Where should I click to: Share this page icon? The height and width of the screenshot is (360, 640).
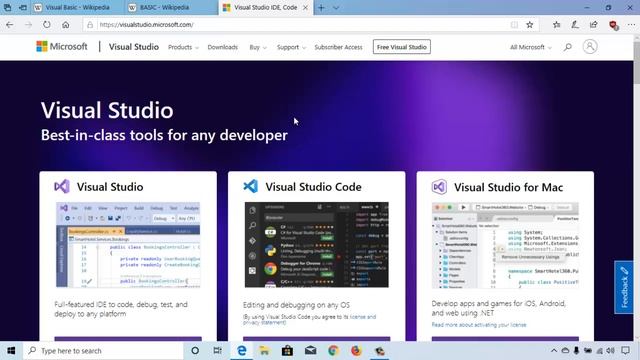pyautogui.click(x=594, y=25)
